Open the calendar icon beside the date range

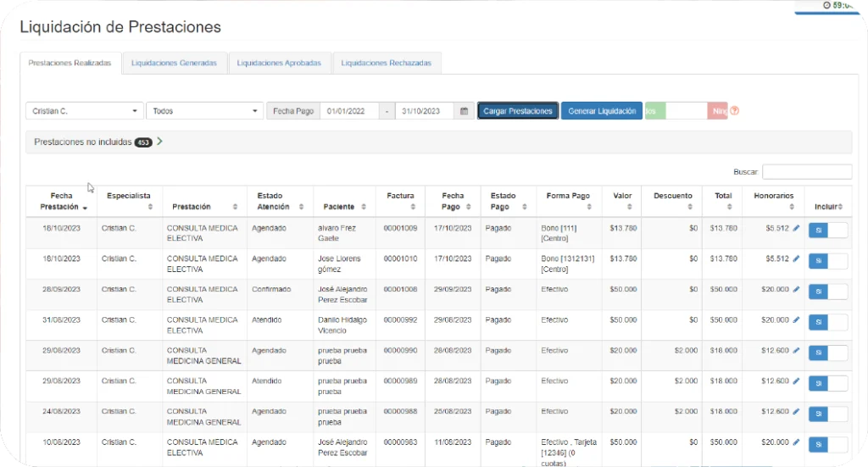464,111
